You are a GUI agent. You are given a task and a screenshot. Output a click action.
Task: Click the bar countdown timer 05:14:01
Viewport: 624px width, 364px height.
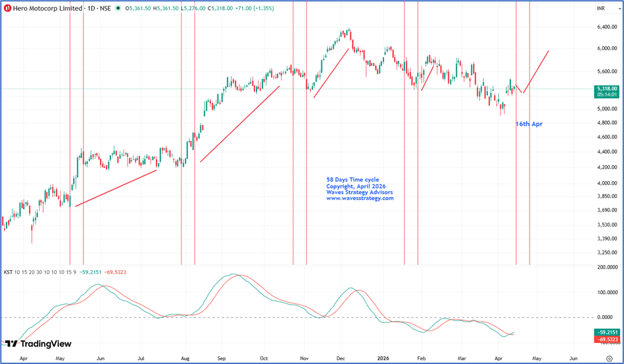coord(607,94)
